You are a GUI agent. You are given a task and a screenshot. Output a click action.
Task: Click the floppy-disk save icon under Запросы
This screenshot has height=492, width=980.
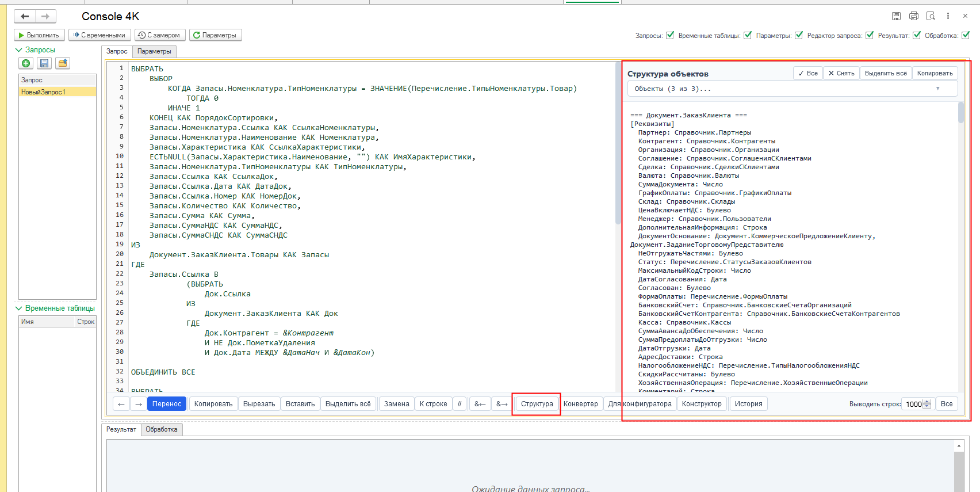coord(44,63)
